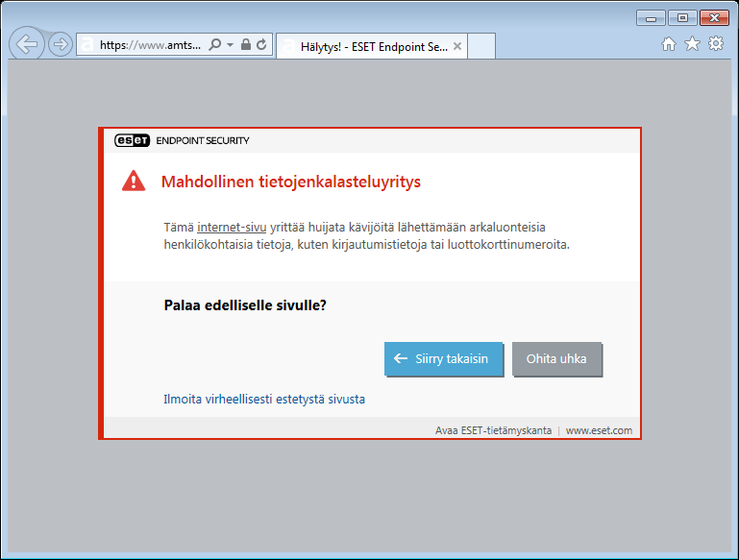739x560 pixels.
Task: Open Favorites star icon
Action: click(x=692, y=44)
